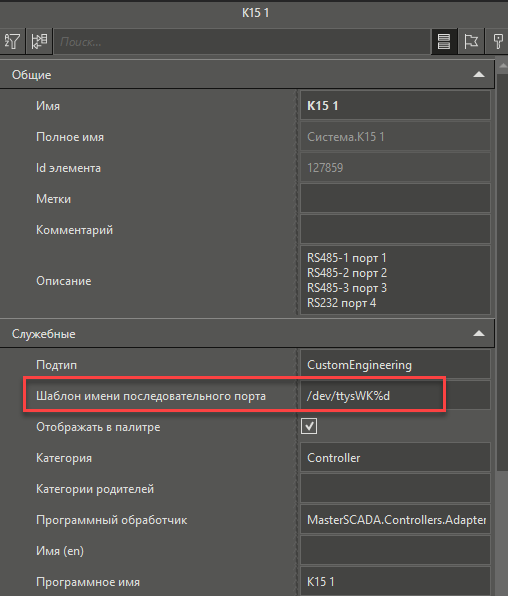Switch to the list view icon

tap(444, 41)
